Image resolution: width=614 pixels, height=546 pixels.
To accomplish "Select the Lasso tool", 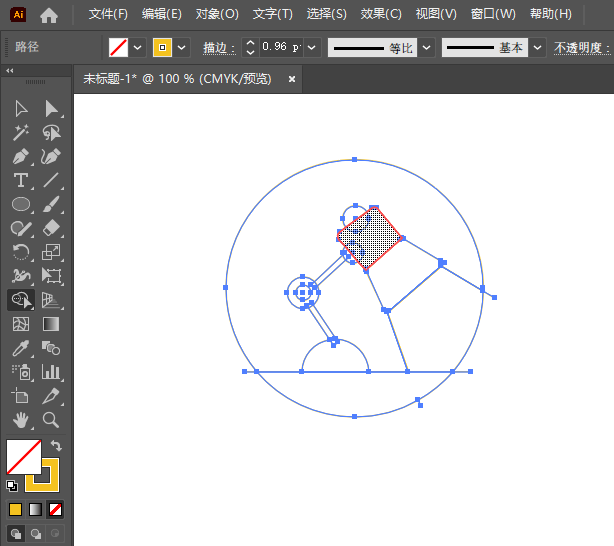I will coord(51,133).
